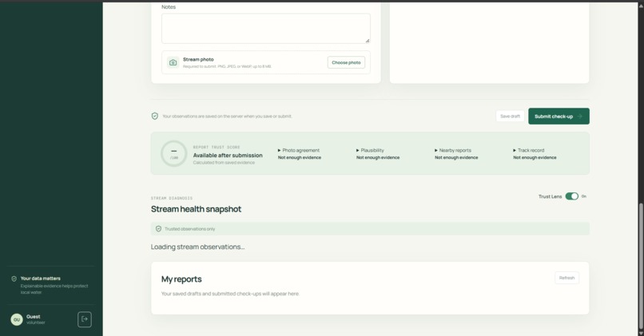Click inside the Notes text area
Viewport: 644px width, 336px height.
[x=266, y=28]
